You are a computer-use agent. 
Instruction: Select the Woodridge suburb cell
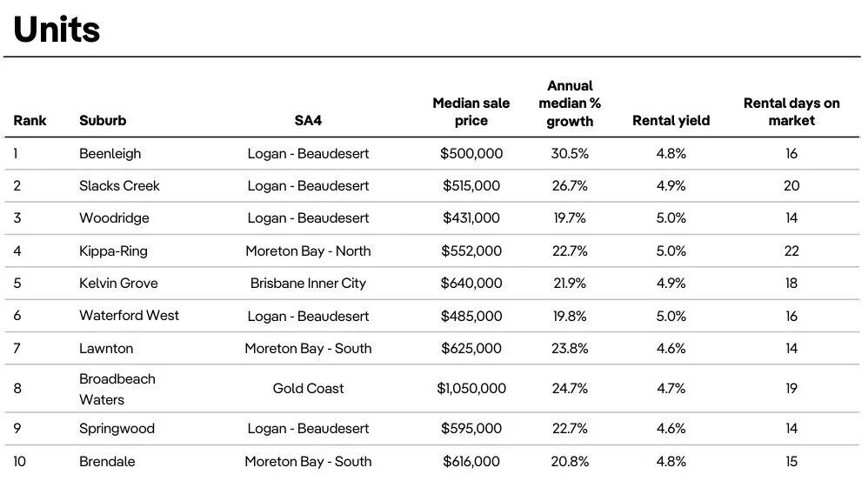(114, 218)
